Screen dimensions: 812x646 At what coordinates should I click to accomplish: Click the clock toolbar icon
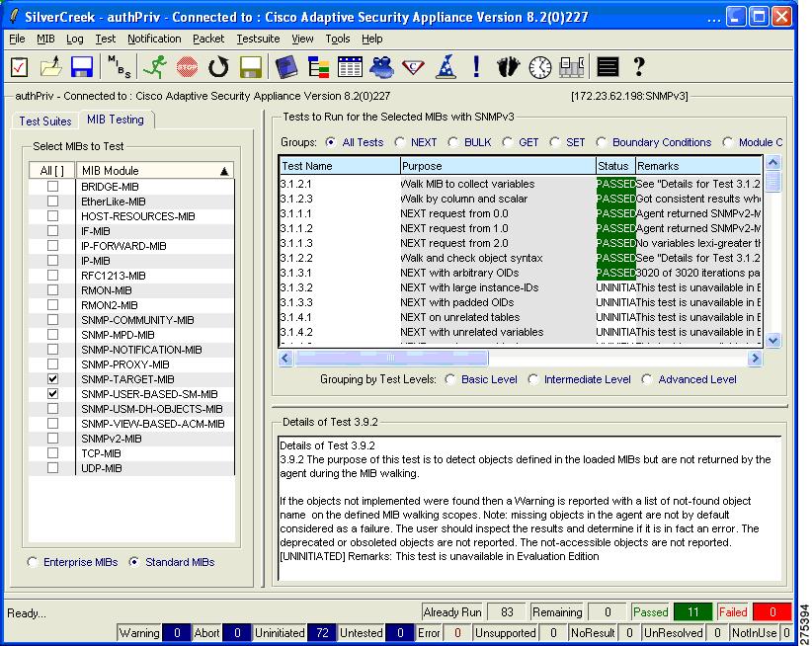coord(540,68)
